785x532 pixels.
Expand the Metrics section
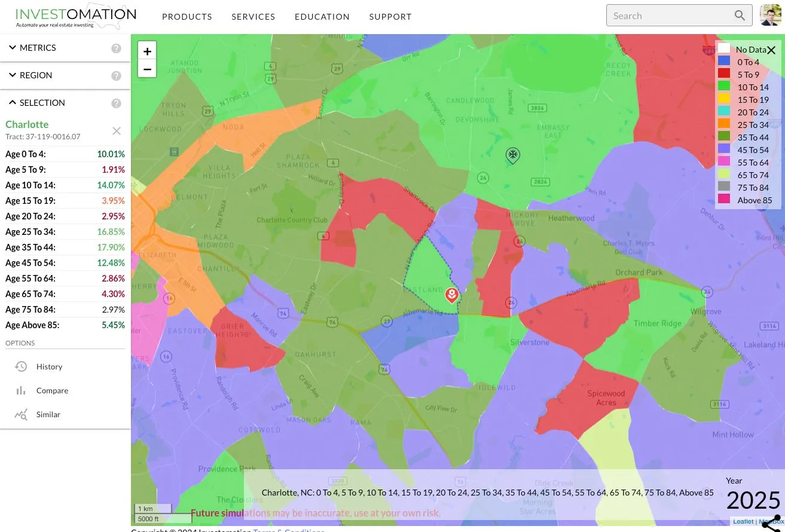pyautogui.click(x=32, y=48)
